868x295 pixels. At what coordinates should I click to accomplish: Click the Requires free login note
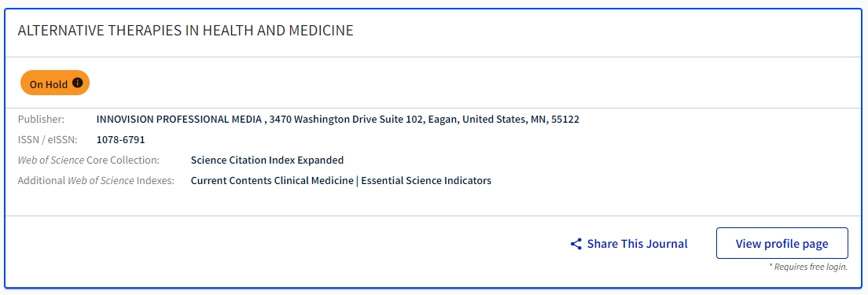[808, 267]
